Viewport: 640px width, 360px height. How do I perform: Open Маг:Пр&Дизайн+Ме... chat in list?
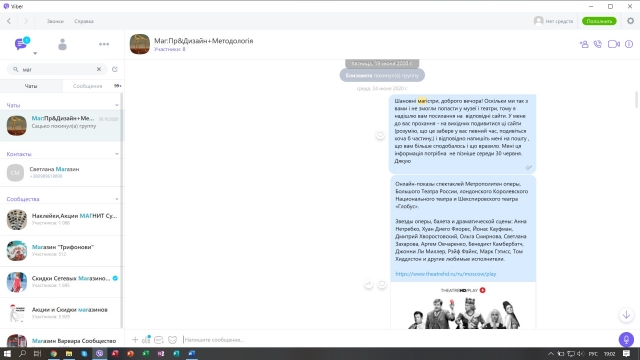click(x=61, y=125)
